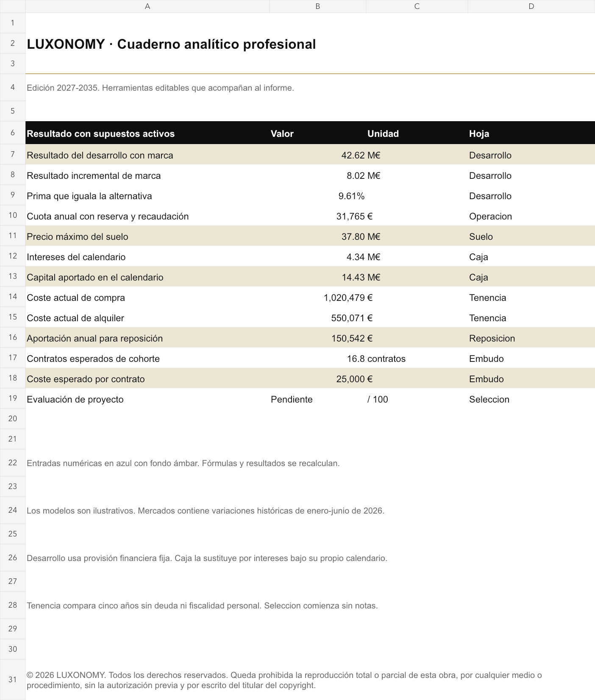
Task: Click the 'Suelo' sheet name cell
Action: pos(531,236)
